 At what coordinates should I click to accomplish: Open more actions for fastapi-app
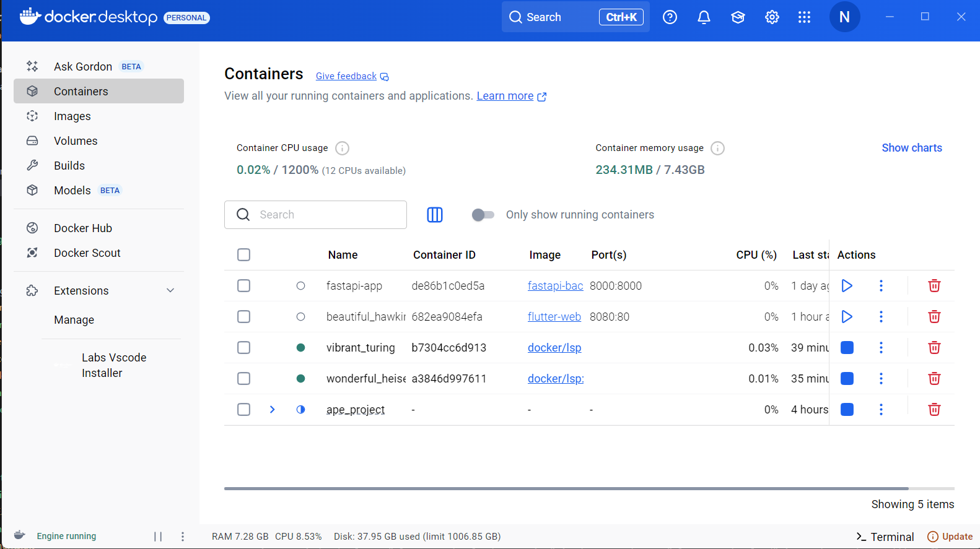click(881, 285)
